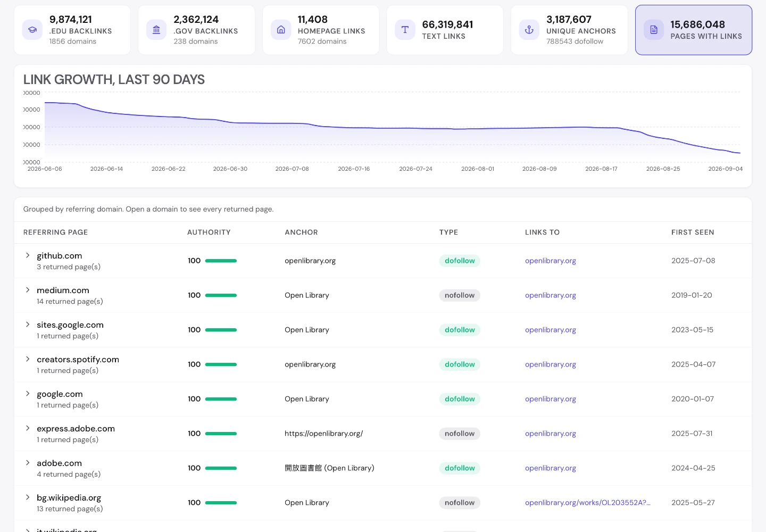The image size is (766, 532).
Task: Click the authority bar for github.com
Action: [221, 261]
